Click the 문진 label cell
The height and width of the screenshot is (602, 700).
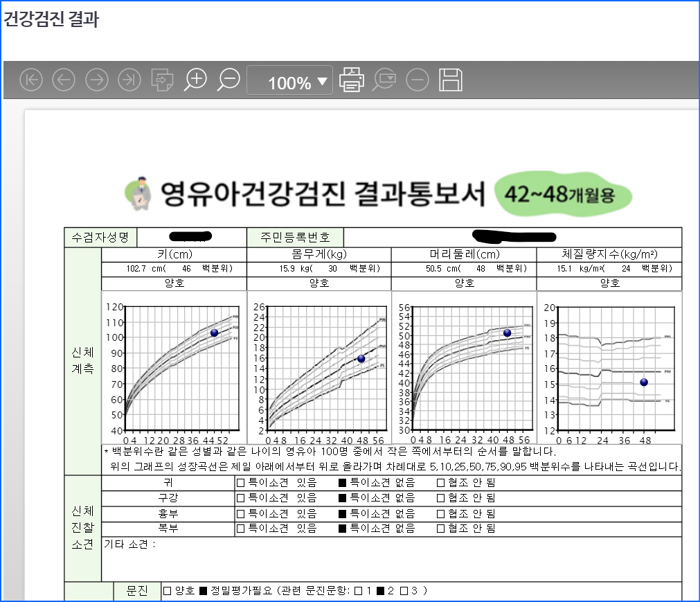tap(137, 591)
